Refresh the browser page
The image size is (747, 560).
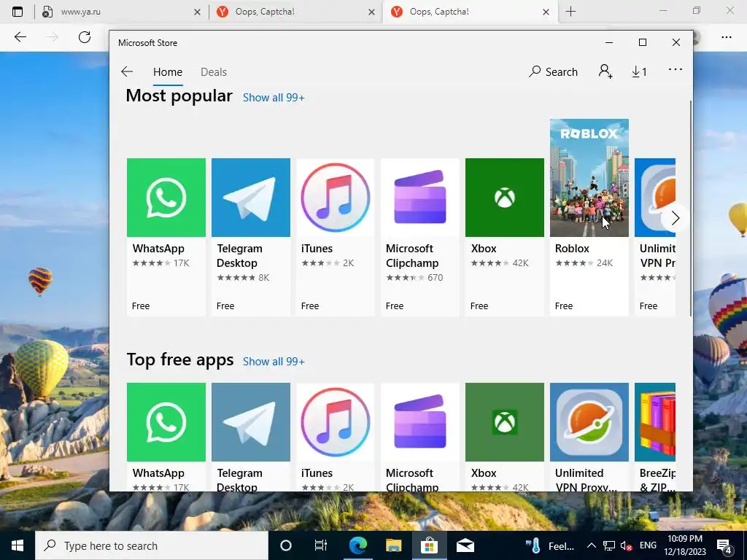(x=85, y=37)
